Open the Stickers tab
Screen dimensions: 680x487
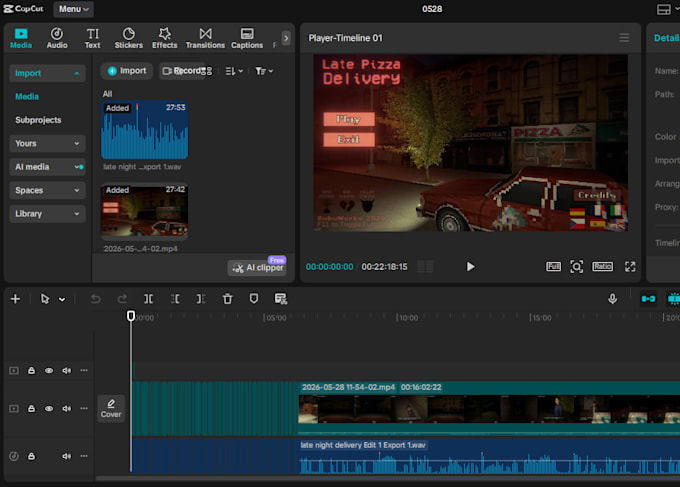128,38
